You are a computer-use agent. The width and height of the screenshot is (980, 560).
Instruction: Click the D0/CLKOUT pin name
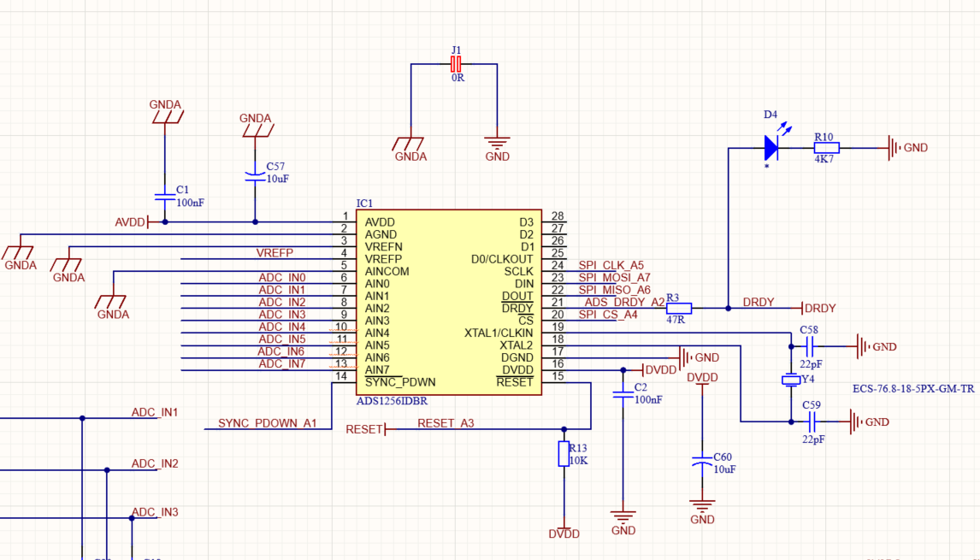(x=502, y=259)
